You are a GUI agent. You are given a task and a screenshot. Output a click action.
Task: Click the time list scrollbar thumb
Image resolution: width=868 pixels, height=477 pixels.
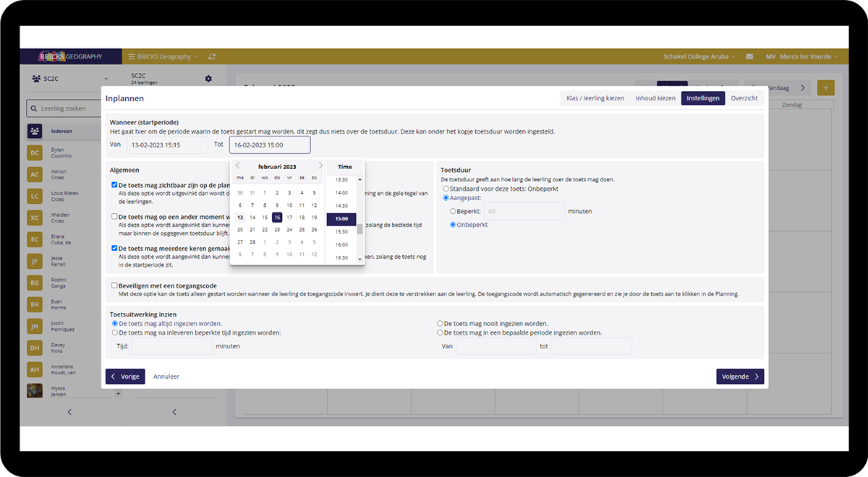tap(359, 230)
